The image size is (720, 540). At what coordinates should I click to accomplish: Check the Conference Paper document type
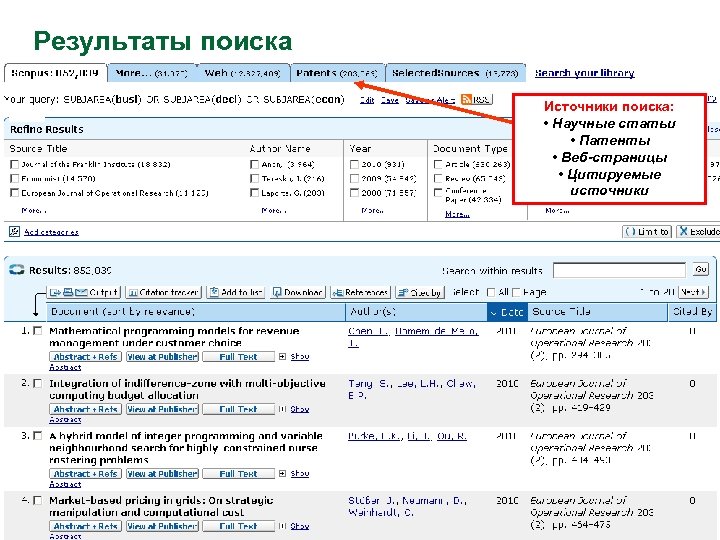[x=438, y=193]
